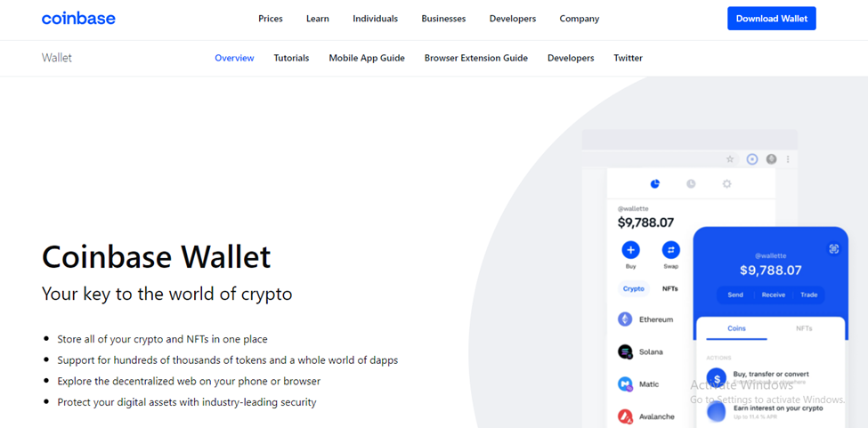The image size is (868, 428).
Task: Select the Ethereum coin icon
Action: pos(625,319)
